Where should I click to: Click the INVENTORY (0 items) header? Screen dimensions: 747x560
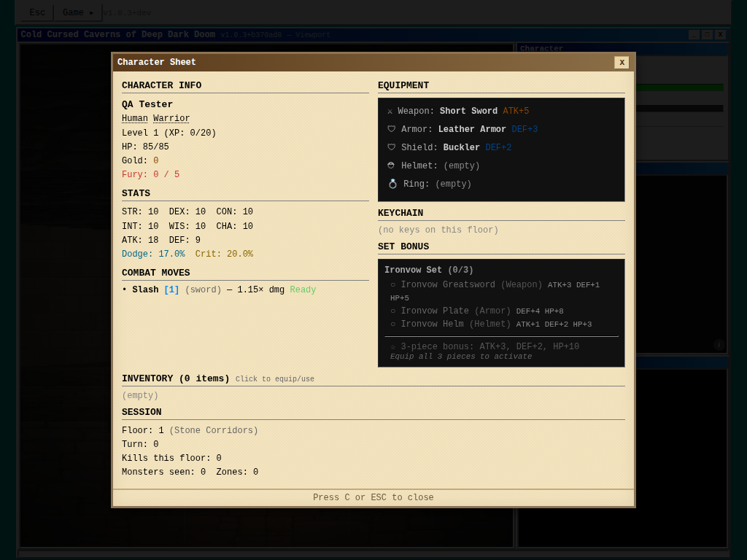(x=175, y=378)
